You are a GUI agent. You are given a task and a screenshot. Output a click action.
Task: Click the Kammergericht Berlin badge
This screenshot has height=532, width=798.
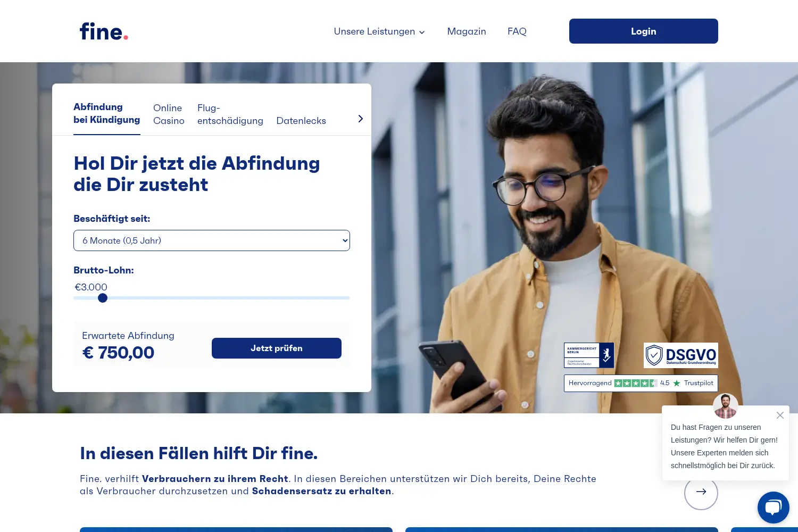tap(589, 355)
